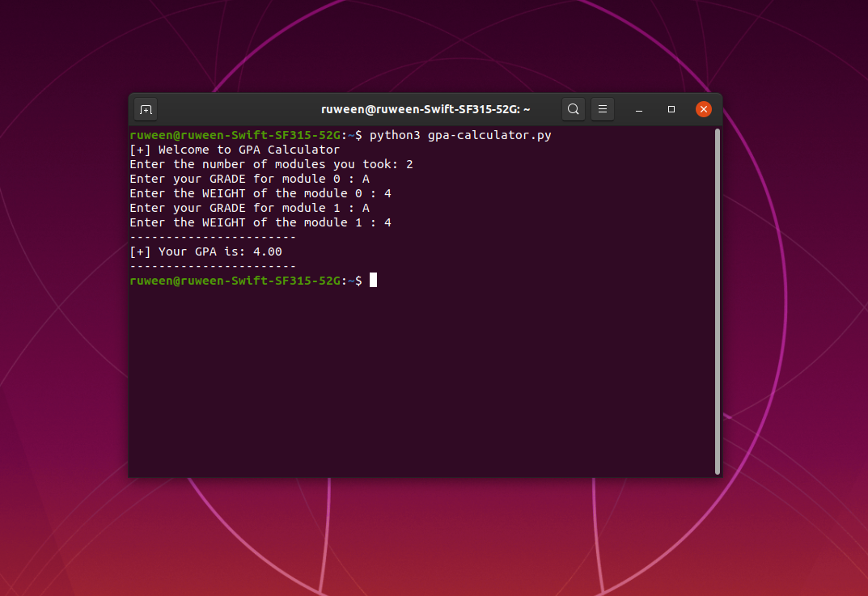
Task: Minimize the terminal window
Action: pos(638,108)
